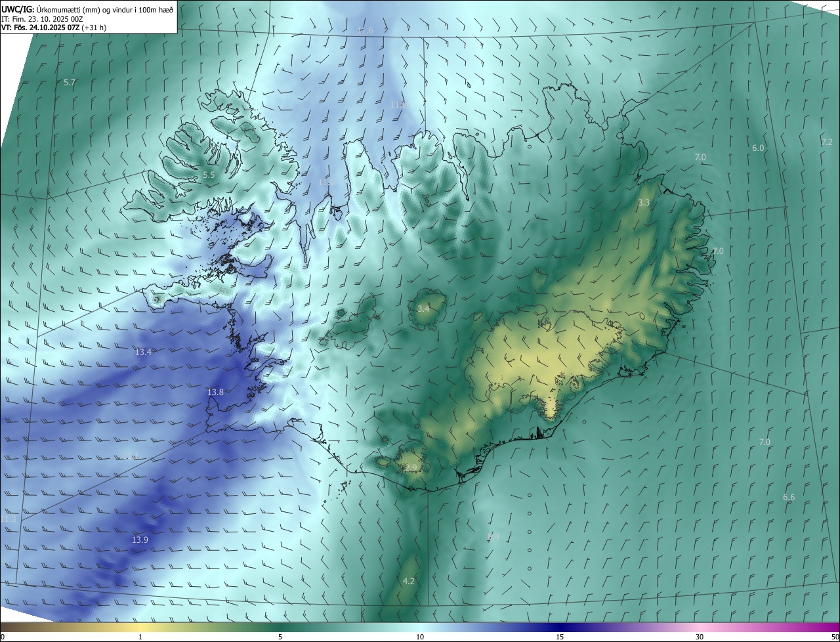Click the 13.8 precipitation value
Screen dimensions: 840x642
(215, 393)
